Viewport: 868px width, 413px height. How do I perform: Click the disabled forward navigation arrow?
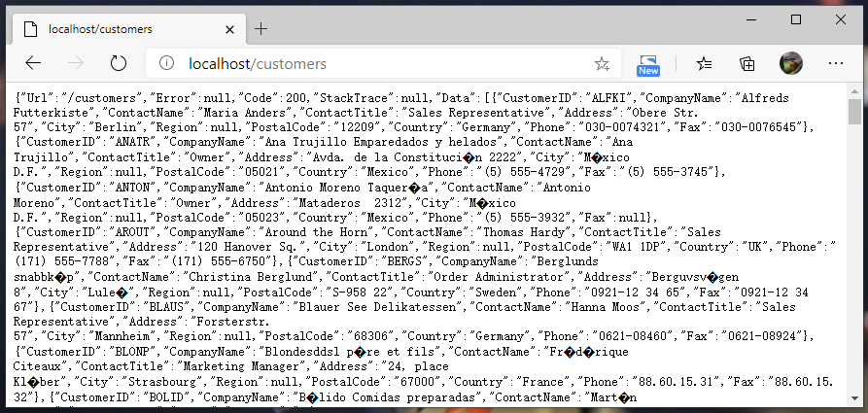[x=75, y=64]
